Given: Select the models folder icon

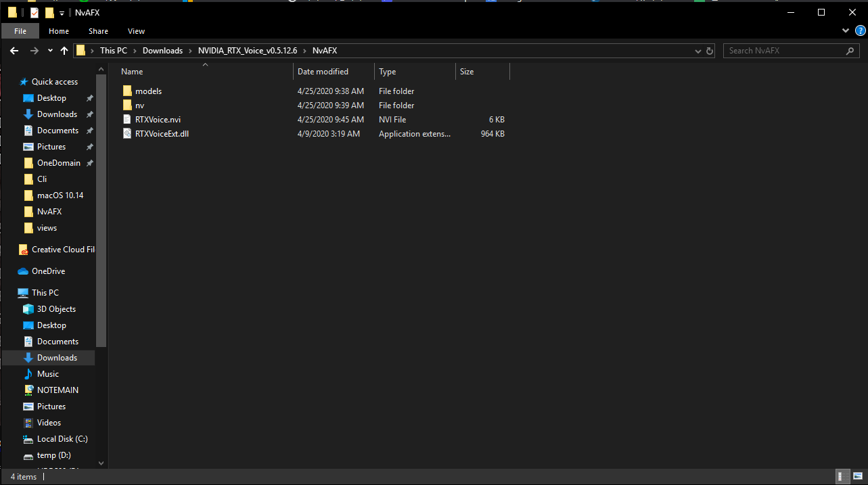Looking at the screenshot, I should click(127, 91).
